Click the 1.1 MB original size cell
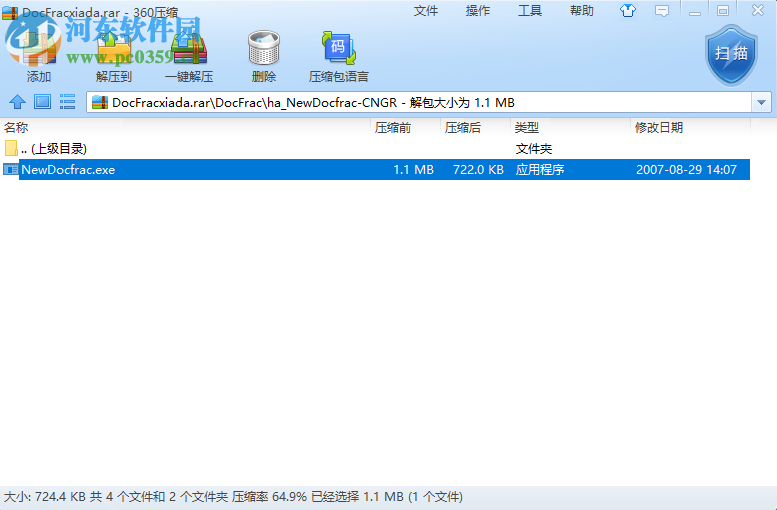This screenshot has height=510, width=777. coord(413,170)
